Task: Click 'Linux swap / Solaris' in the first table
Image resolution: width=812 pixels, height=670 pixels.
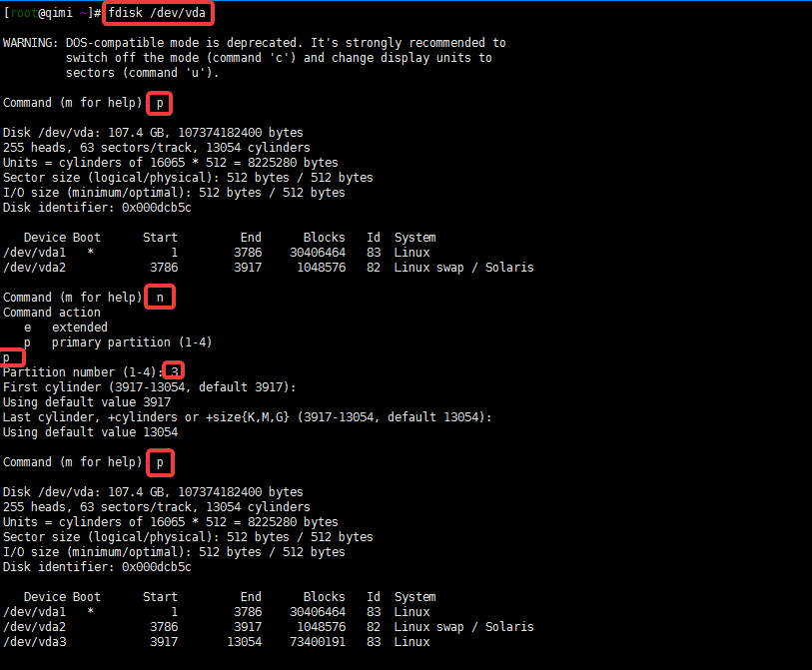Action: click(464, 268)
